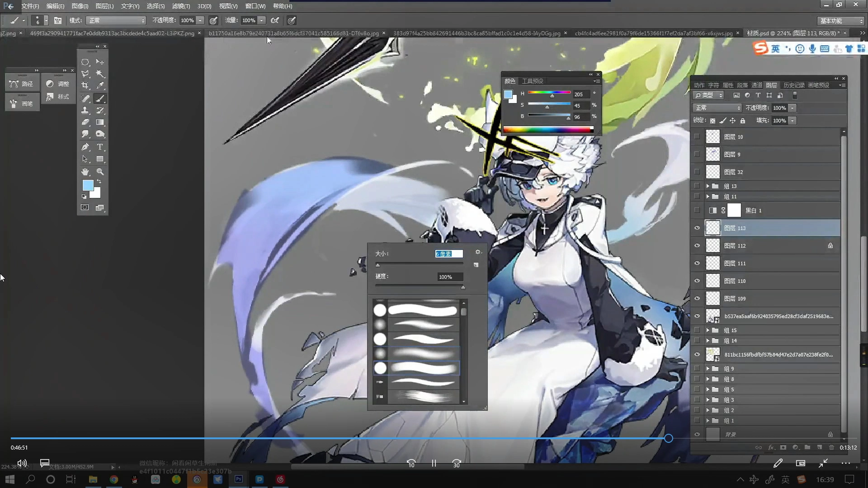
Task: Select the Gradient tool
Action: coord(100,122)
